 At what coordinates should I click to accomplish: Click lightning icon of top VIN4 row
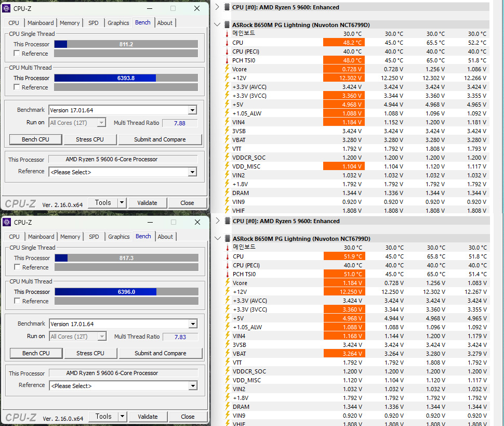tap(227, 122)
